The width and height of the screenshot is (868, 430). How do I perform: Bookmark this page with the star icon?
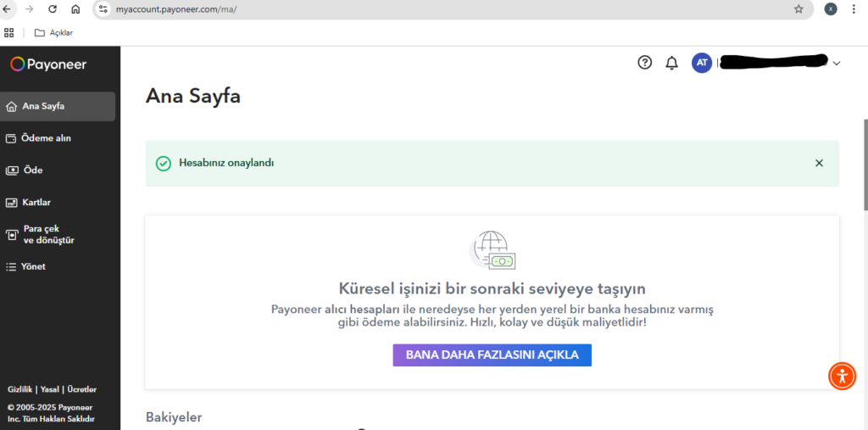(x=798, y=8)
